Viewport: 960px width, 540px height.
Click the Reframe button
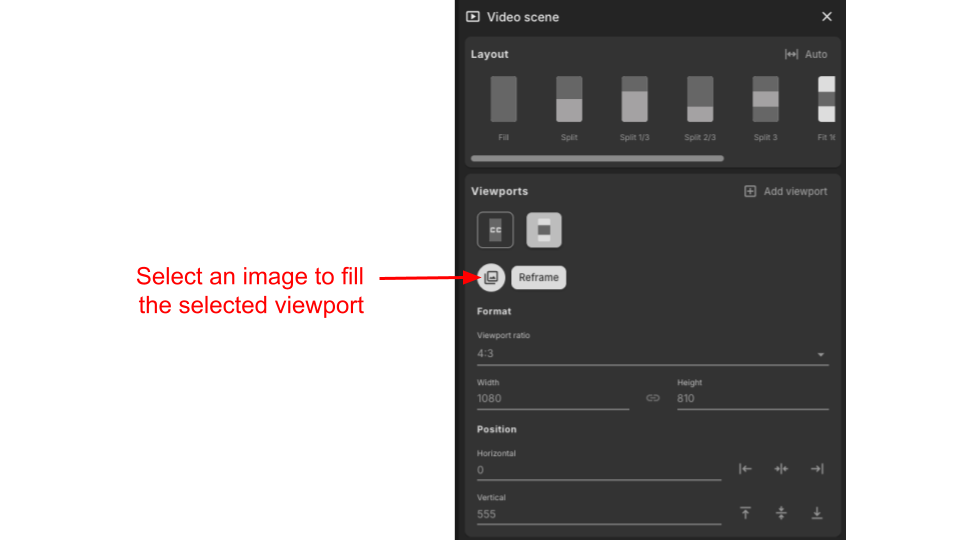click(538, 277)
